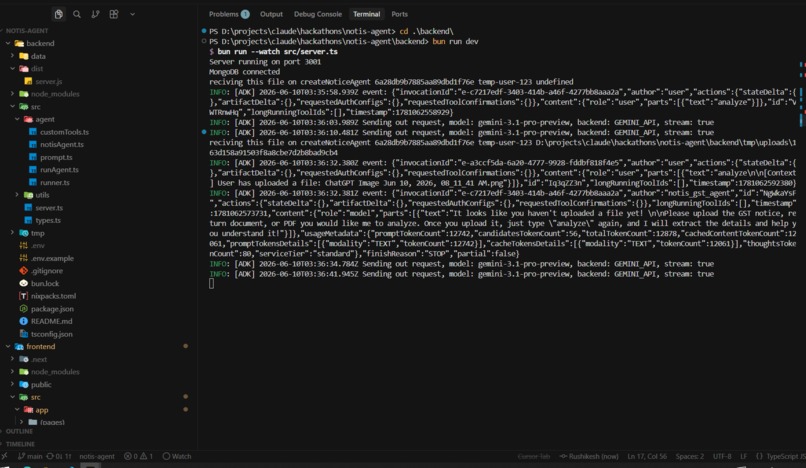
Task: Click Ln 17, Col 56 cursor position
Action: [x=647, y=456]
